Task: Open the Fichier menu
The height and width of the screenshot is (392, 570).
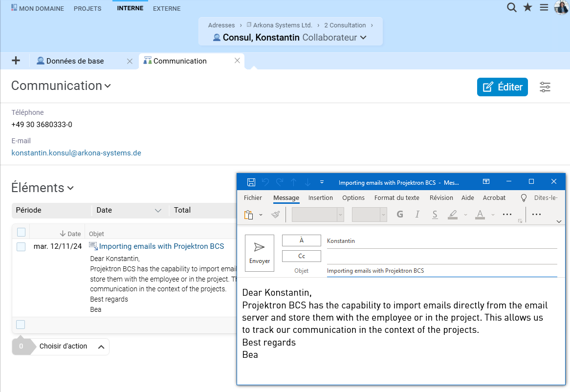Action: (x=253, y=197)
